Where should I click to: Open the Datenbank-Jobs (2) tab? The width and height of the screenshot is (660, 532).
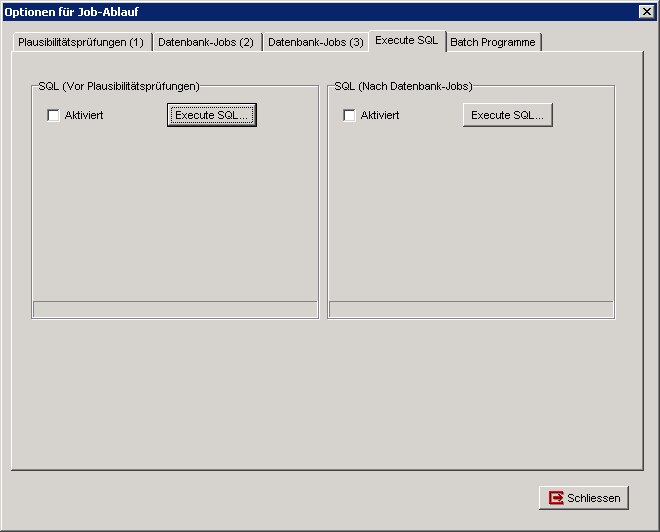[x=208, y=42]
